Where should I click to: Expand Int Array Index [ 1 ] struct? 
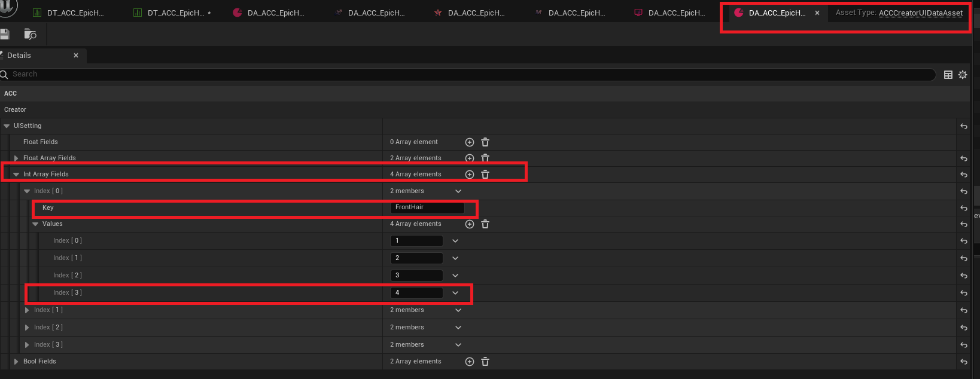click(27, 310)
